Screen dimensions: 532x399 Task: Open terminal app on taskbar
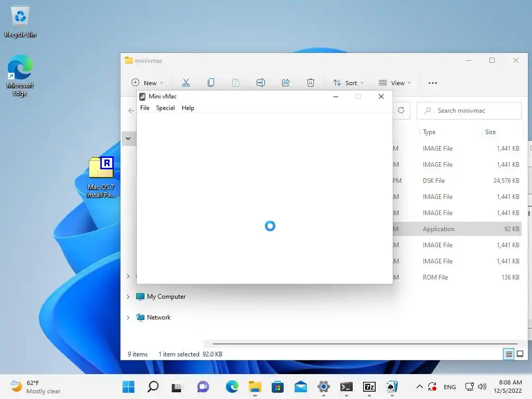pyautogui.click(x=347, y=387)
